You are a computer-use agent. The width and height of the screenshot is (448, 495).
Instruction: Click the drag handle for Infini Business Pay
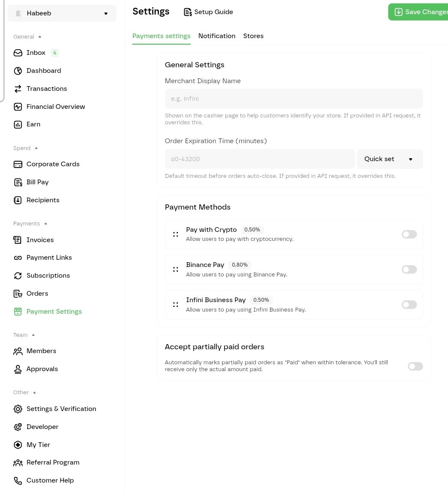(x=175, y=305)
